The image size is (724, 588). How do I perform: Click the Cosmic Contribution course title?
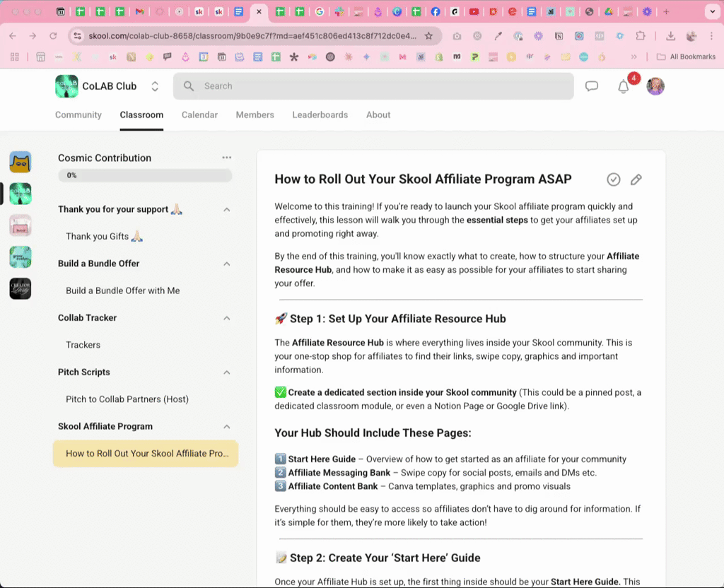[x=105, y=158]
